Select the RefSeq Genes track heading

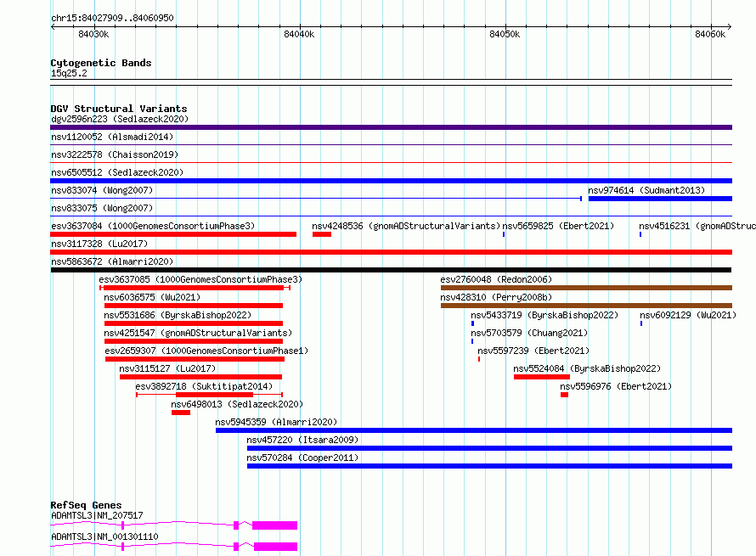coord(86,505)
